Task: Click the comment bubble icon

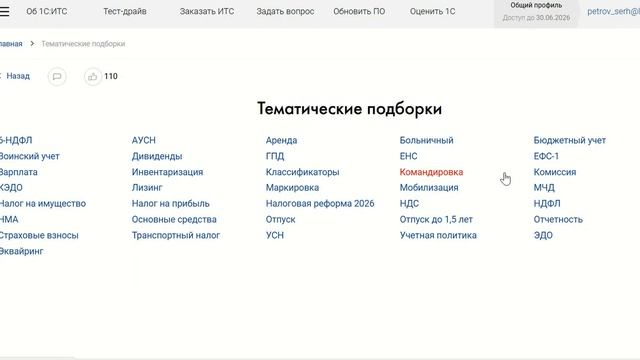Action: (x=57, y=76)
